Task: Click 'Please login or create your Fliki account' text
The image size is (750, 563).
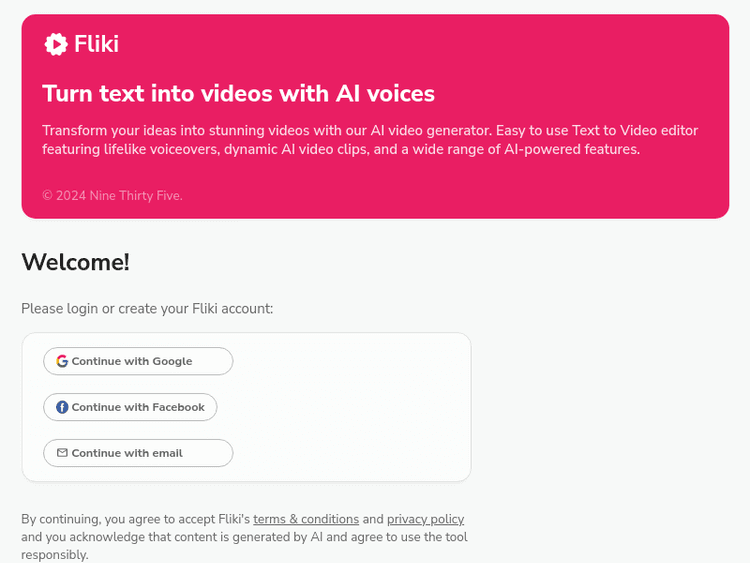Action: pyautogui.click(x=147, y=308)
